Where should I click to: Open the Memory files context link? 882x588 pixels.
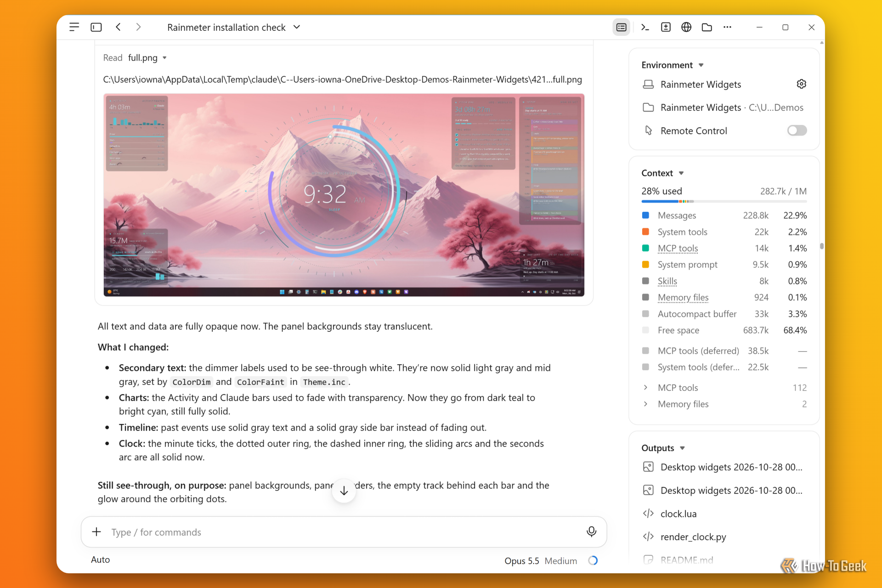(683, 298)
